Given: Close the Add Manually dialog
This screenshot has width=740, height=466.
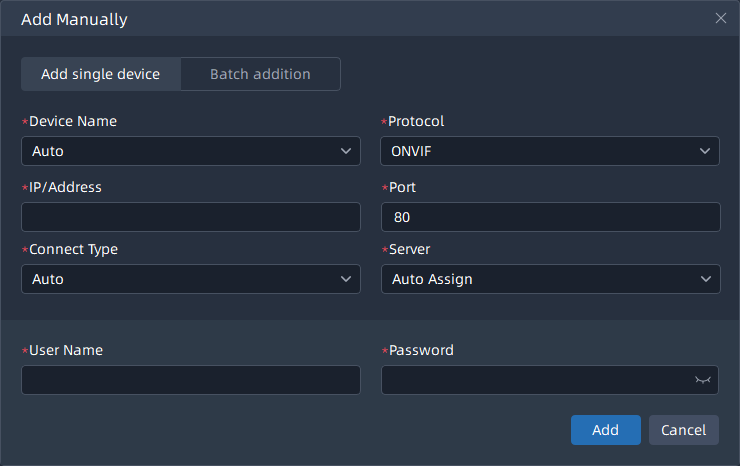Looking at the screenshot, I should (720, 18).
